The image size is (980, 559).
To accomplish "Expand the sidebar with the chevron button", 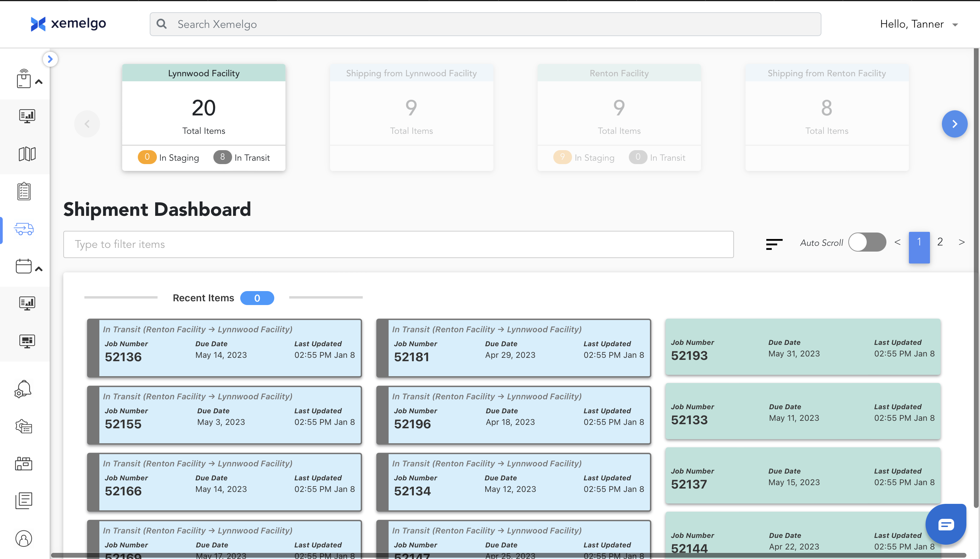I will [50, 59].
